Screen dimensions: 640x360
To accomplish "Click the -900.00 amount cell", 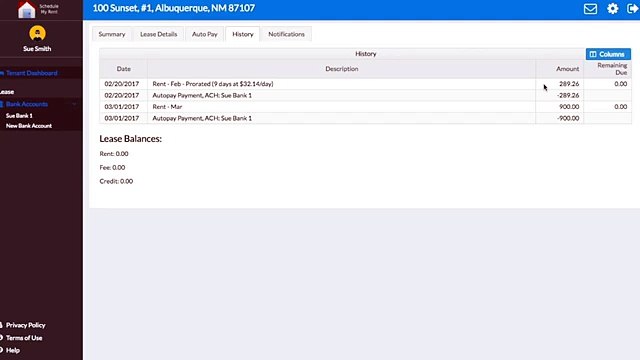I will (560, 118).
